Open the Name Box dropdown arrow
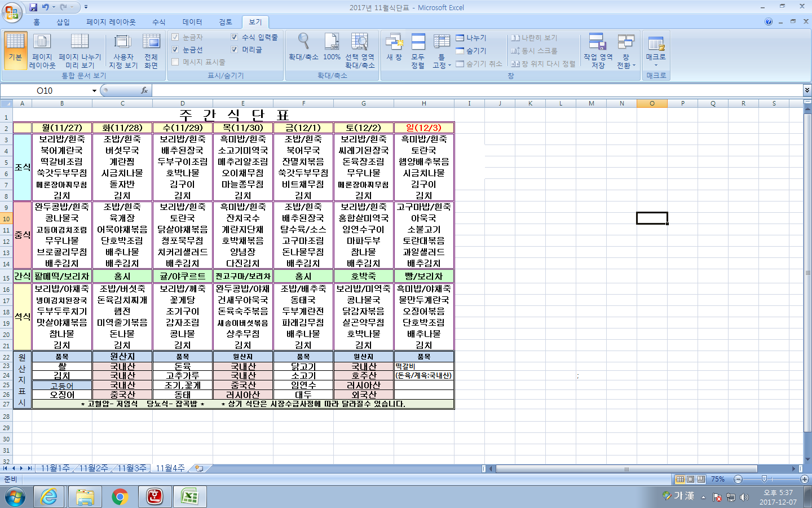This screenshot has width=812, height=508. [94, 91]
